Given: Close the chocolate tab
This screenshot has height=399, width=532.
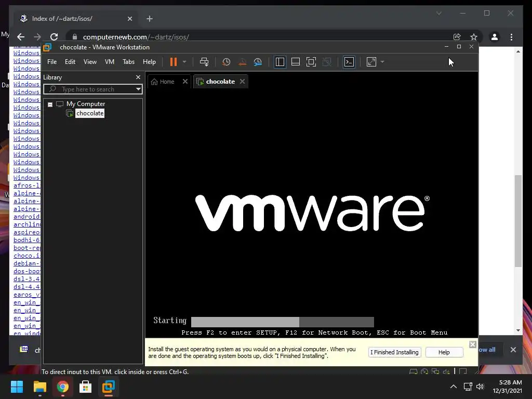Looking at the screenshot, I should tap(242, 82).
